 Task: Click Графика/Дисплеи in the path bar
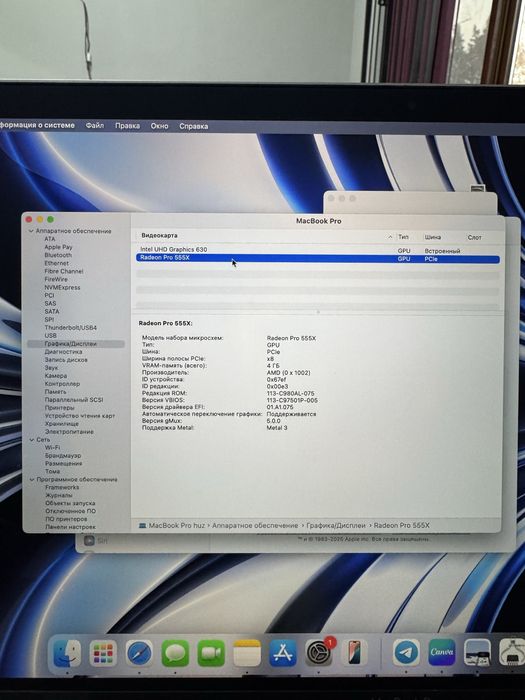336,525
